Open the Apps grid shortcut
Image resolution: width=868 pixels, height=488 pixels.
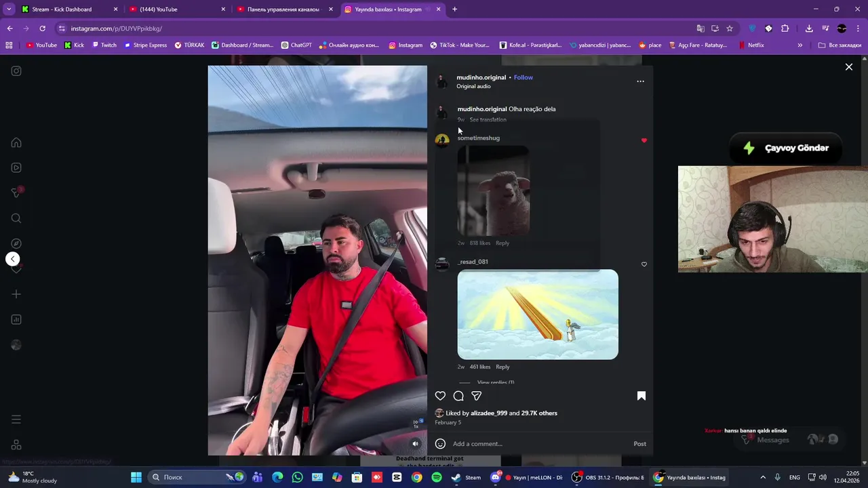pos(9,45)
